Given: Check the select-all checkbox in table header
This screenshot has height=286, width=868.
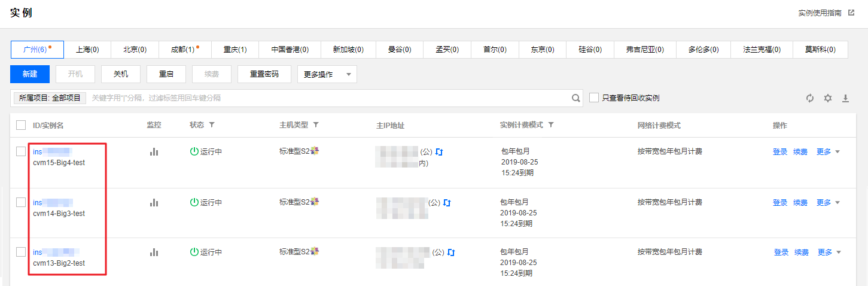Looking at the screenshot, I should point(21,125).
